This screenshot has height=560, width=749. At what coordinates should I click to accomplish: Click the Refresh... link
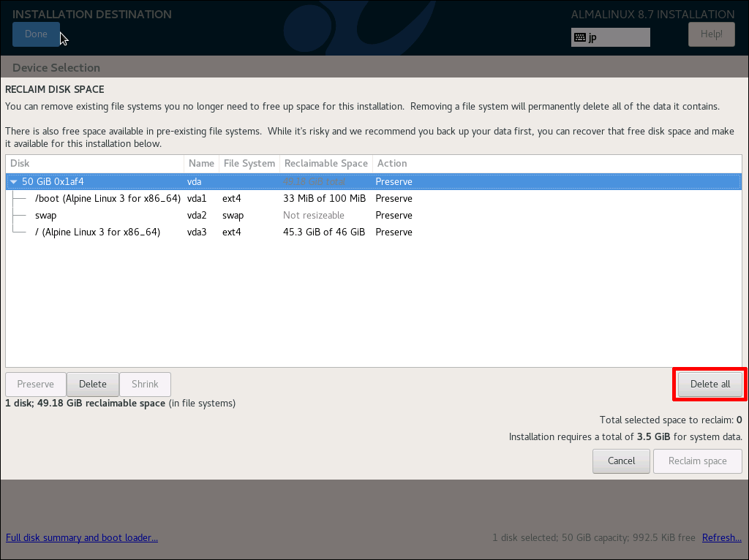[x=722, y=537]
